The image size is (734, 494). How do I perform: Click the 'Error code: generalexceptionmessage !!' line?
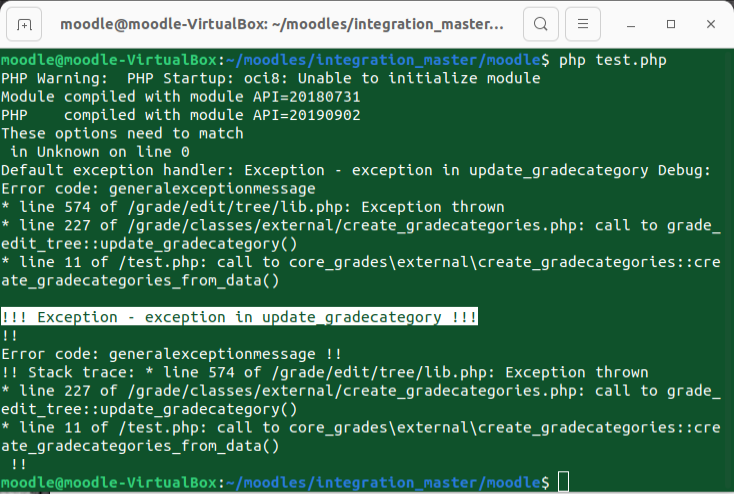[x=171, y=354]
